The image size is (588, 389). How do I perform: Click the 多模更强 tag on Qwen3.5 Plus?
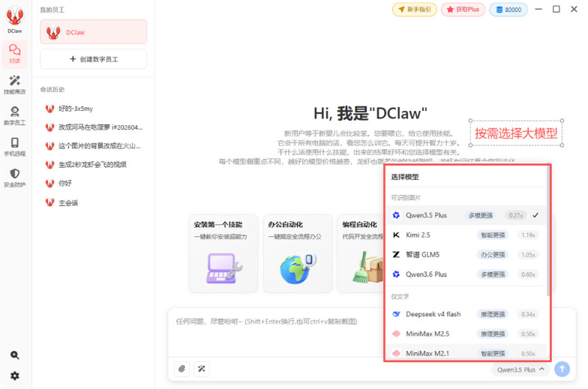[x=480, y=215]
